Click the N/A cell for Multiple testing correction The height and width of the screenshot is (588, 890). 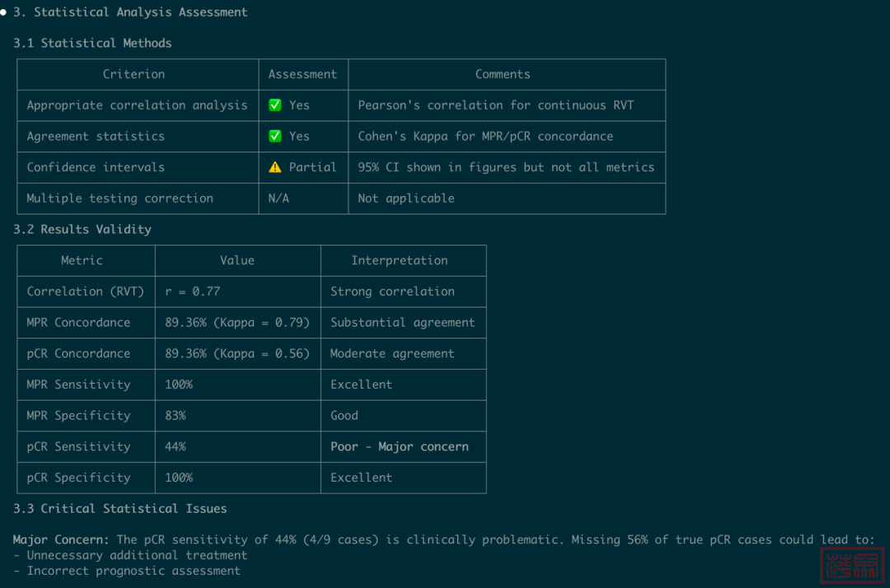279,198
